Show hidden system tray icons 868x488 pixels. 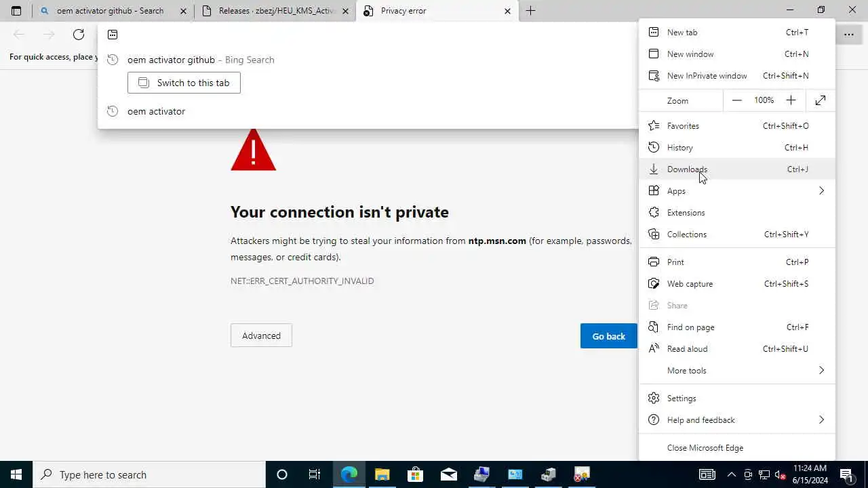tap(732, 474)
